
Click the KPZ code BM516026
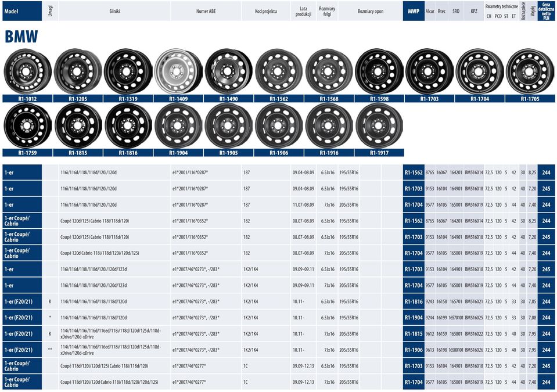point(474,350)
